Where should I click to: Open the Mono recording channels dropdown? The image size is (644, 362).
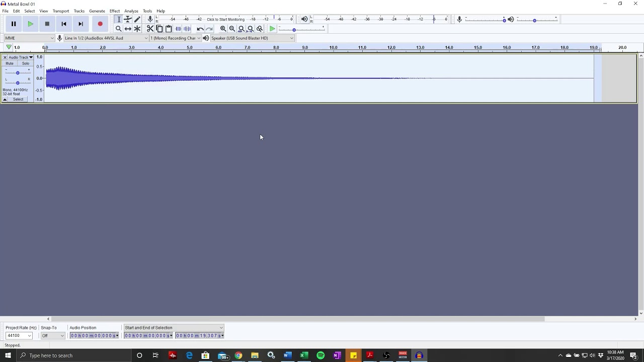(175, 38)
